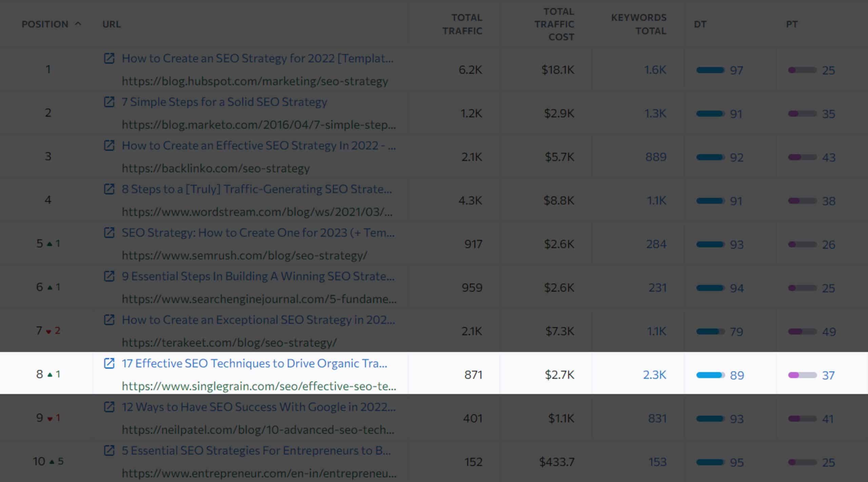The image size is (868, 482).
Task: Open external link icon for Single Grain result
Action: 109,363
